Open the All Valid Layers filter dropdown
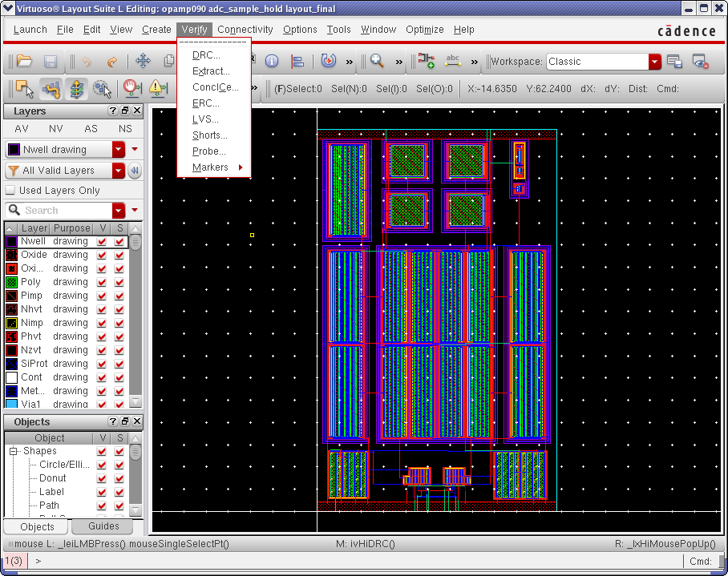The image size is (728, 576). point(119,171)
